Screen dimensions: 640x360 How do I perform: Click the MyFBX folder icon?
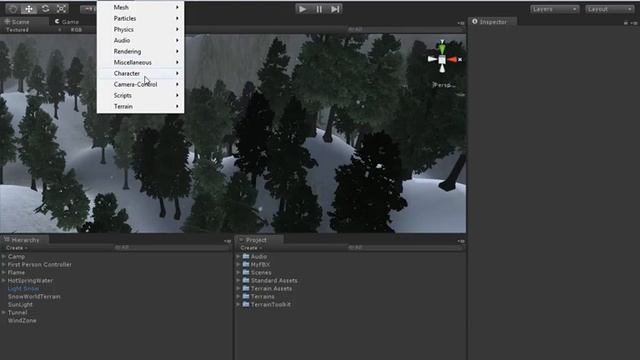click(246, 264)
